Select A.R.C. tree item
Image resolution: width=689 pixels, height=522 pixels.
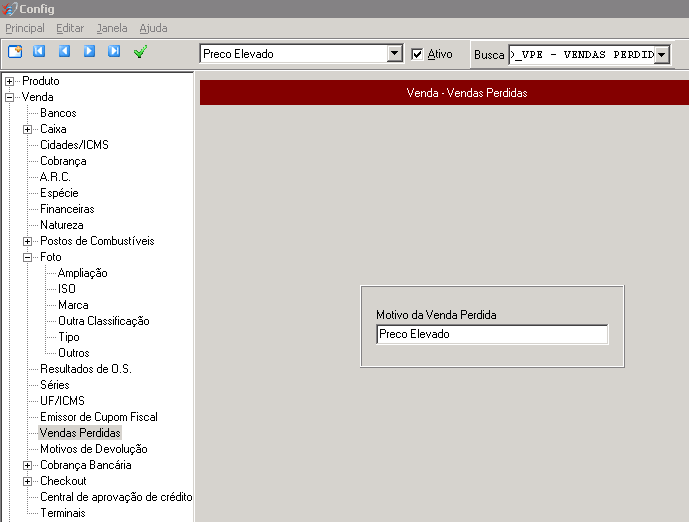(55, 177)
